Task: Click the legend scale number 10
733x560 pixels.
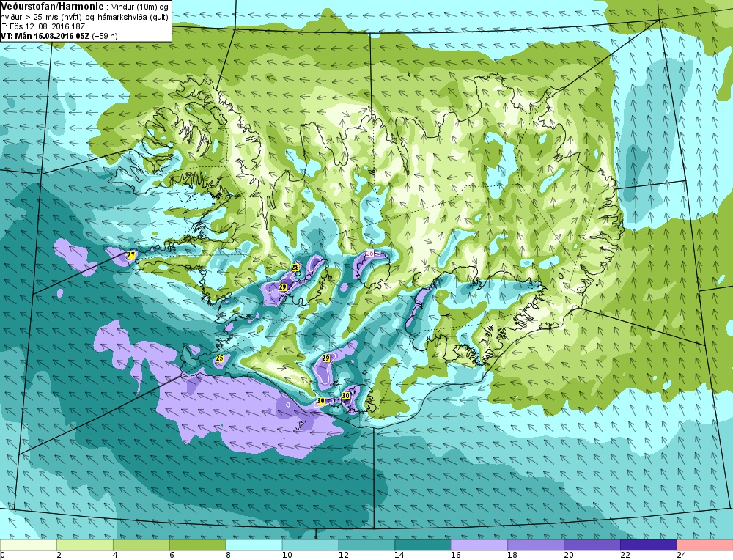Action: click(287, 556)
